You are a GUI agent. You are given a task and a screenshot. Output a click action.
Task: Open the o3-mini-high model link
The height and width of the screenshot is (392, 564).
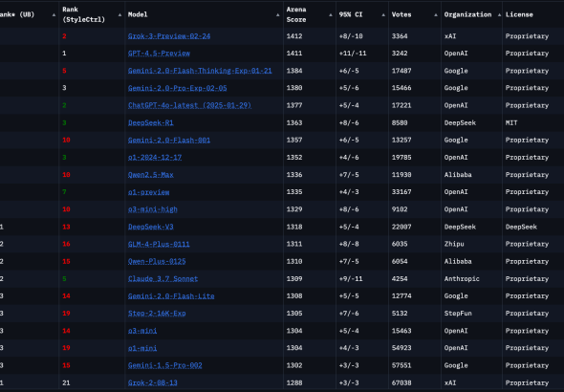153,209
